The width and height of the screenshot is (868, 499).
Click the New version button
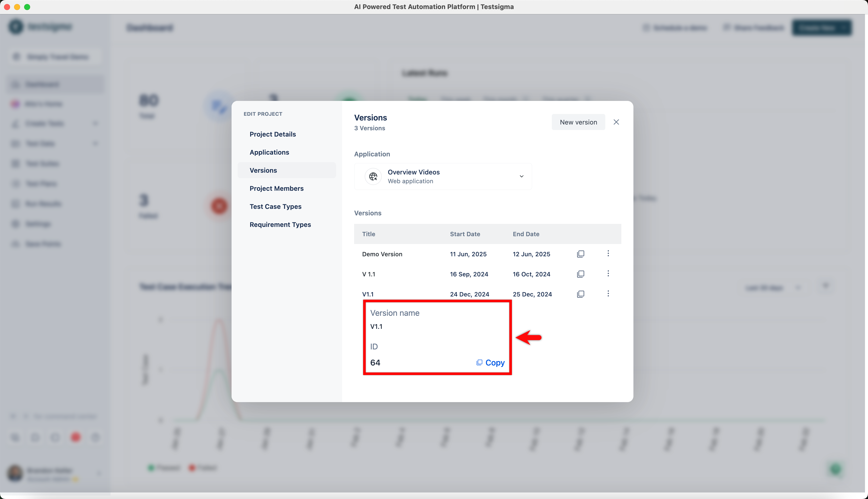coord(578,122)
